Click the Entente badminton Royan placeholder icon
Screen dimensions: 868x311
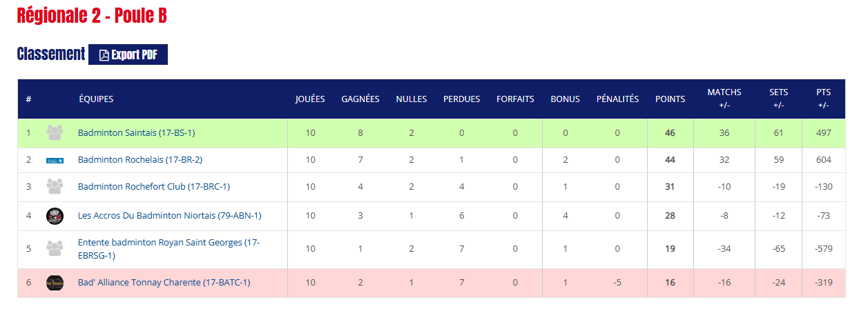55,248
